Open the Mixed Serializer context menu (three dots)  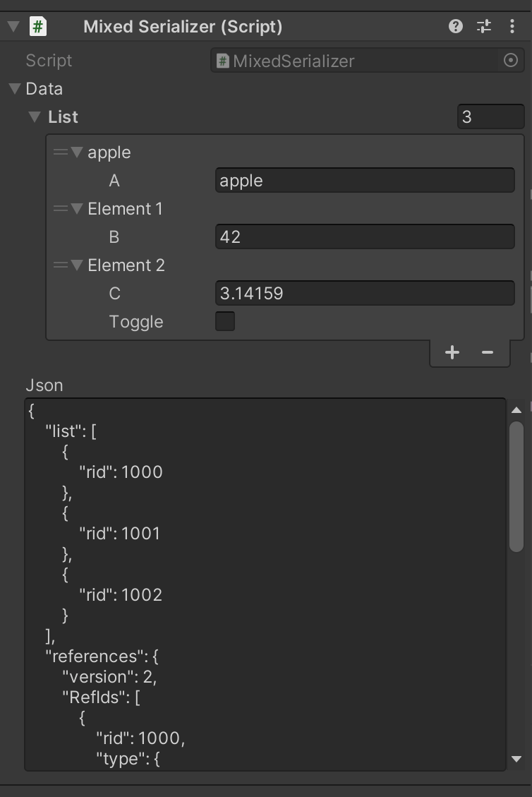point(511,26)
